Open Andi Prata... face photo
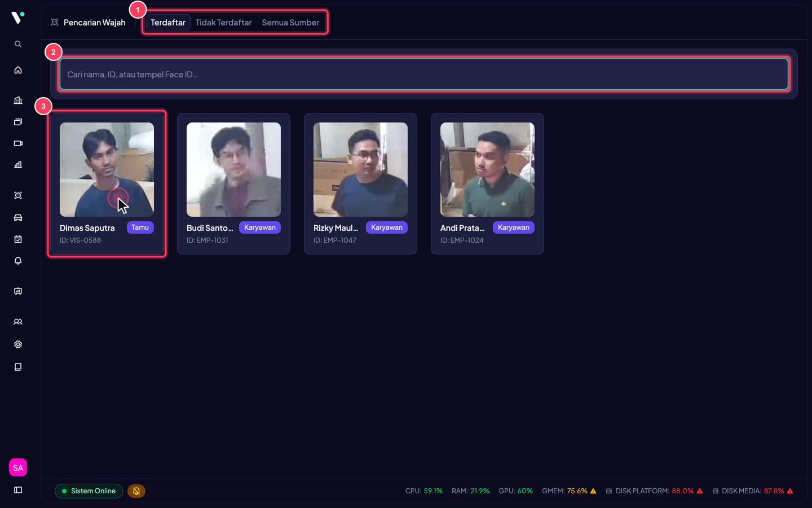Viewport: 812px width, 508px height. [487, 169]
